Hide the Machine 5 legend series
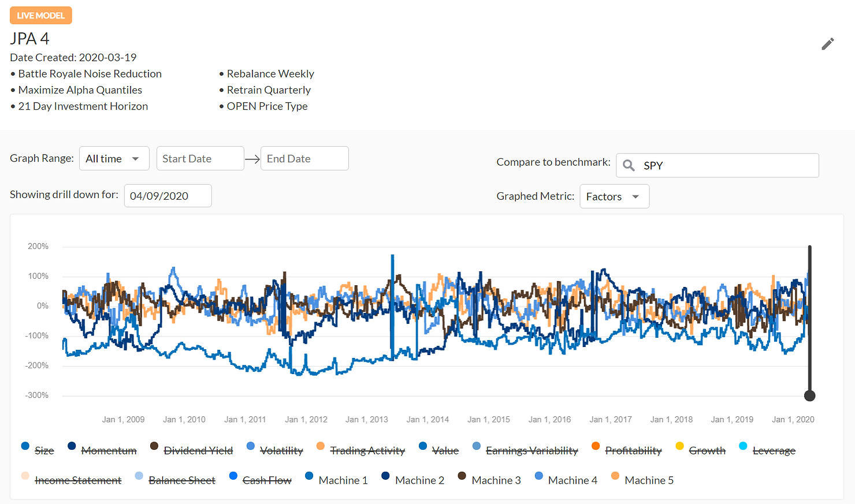Screen dimensions: 855x504 coord(642,480)
